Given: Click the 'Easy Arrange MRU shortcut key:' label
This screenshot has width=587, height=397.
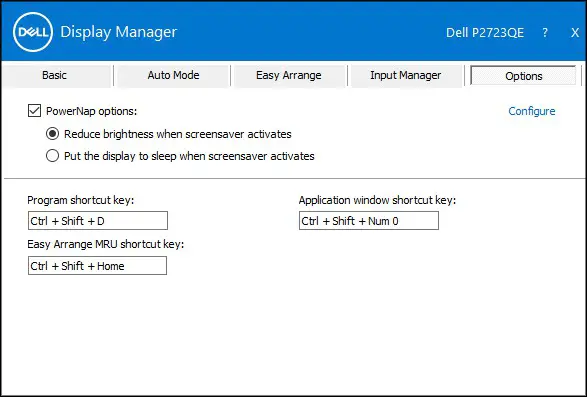Looking at the screenshot, I should 106,245.
